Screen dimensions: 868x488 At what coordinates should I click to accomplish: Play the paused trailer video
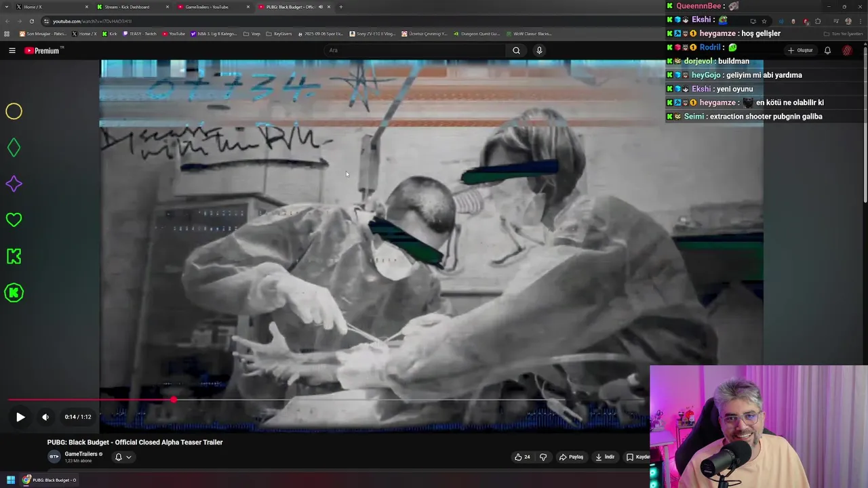(20, 417)
